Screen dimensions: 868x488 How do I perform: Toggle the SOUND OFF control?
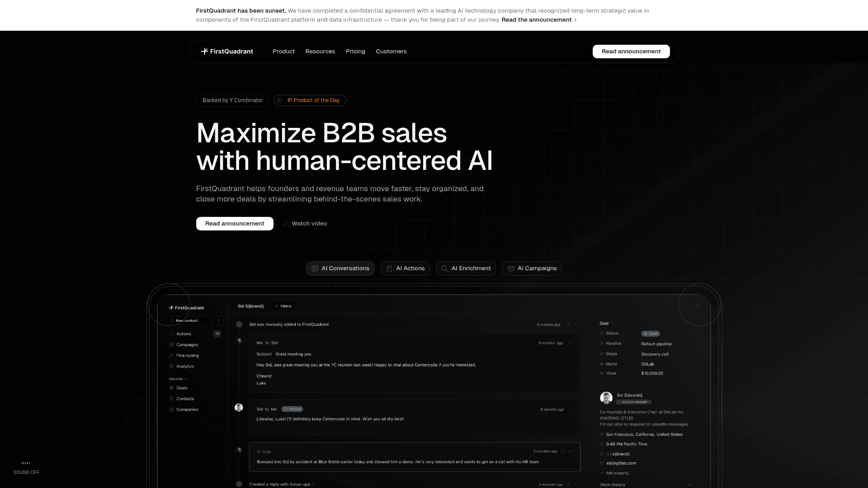tap(26, 468)
